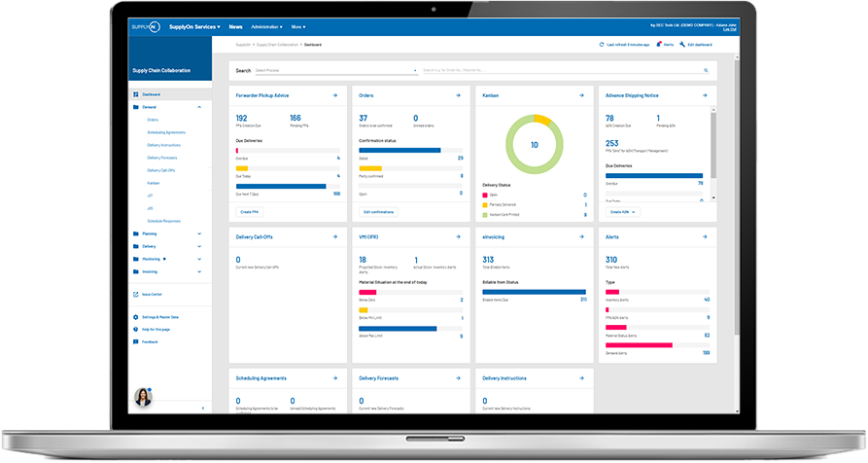This screenshot has width=868, height=463.
Task: Click the 192 FPA Creation Due value
Action: click(241, 118)
